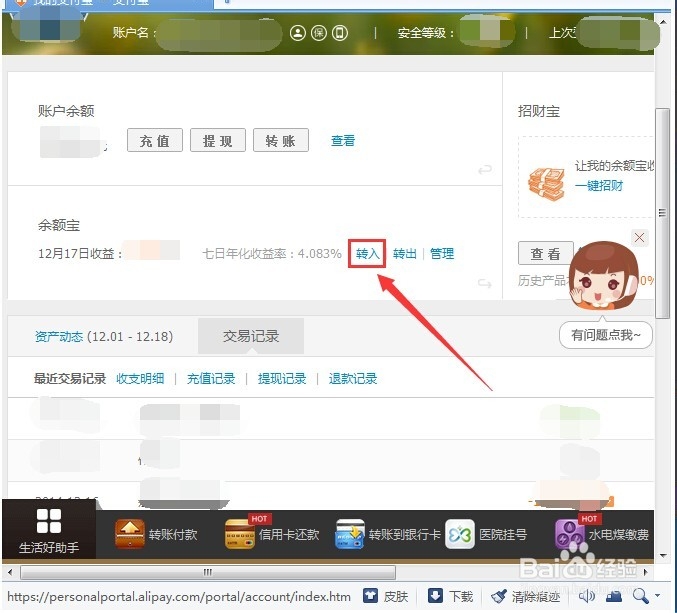Click the cartoon customer service girl
This screenshot has width=677, height=613.
[x=603, y=276]
